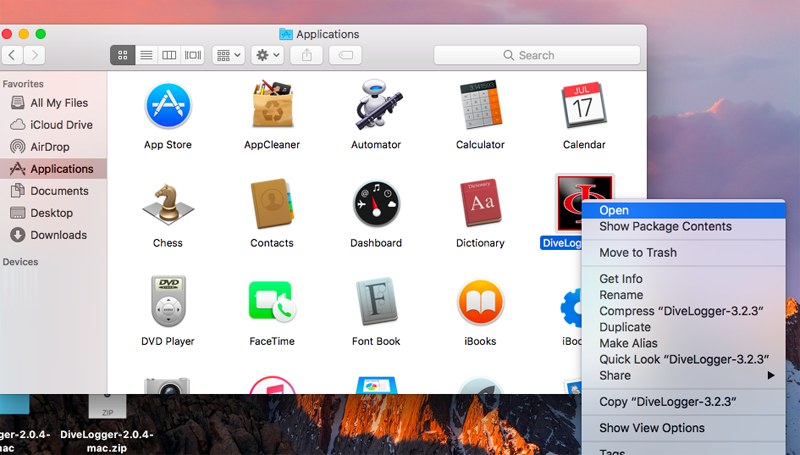The width and height of the screenshot is (800, 455).
Task: Choose Duplicate in context menu
Action: pyautogui.click(x=684, y=327)
